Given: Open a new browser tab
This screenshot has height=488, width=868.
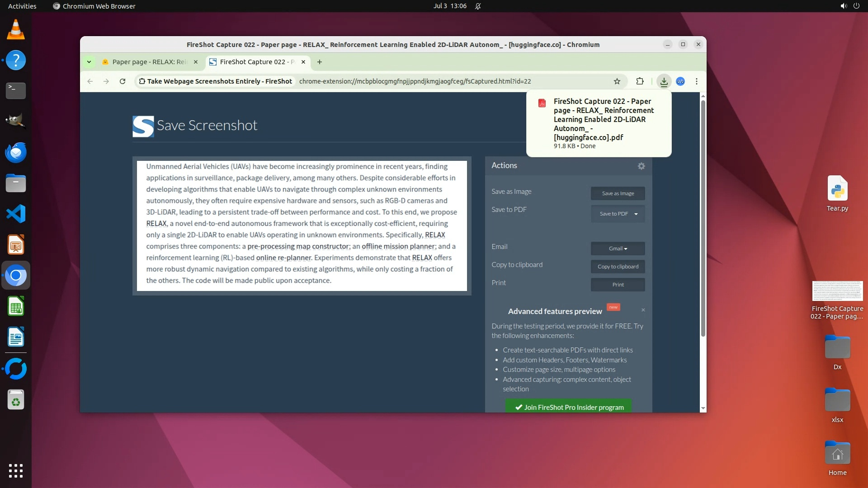Looking at the screenshot, I should click(x=320, y=62).
